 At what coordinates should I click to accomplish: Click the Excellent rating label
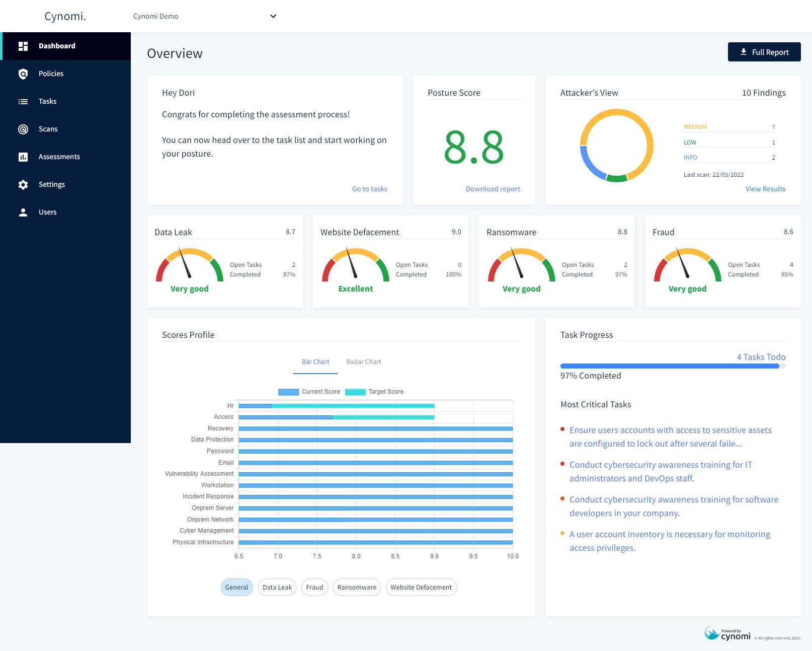pos(356,288)
